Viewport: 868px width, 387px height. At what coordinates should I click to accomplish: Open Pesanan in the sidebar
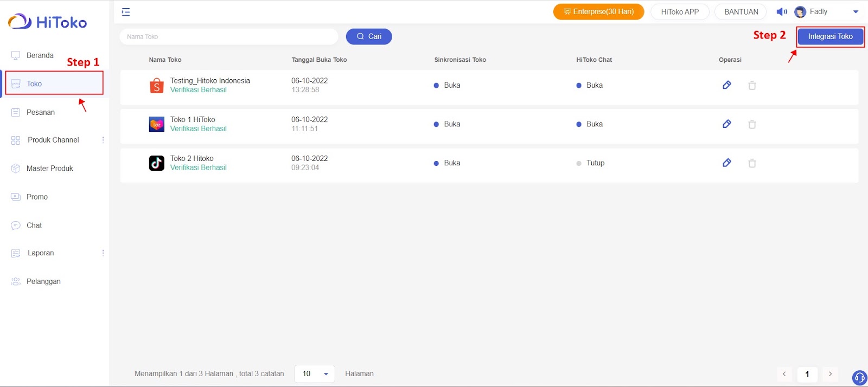click(41, 112)
